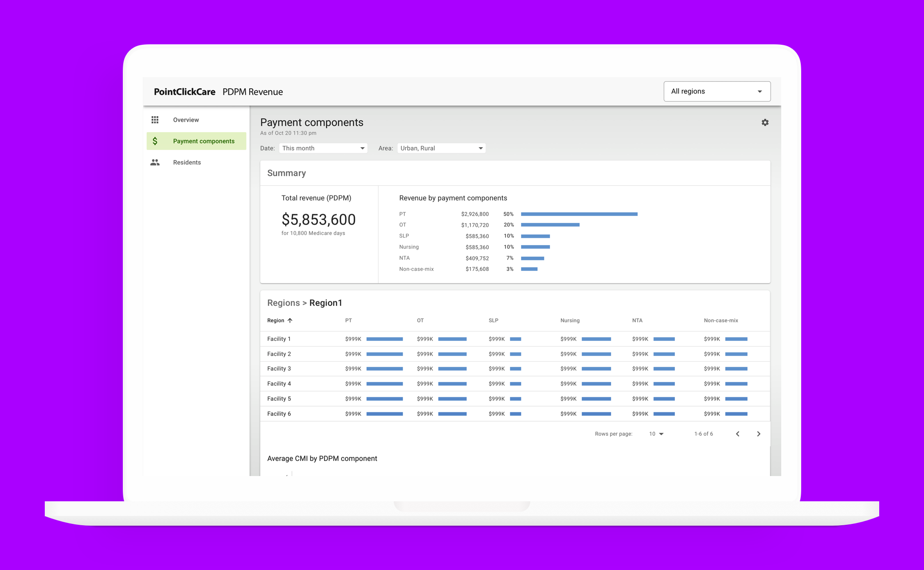
Task: Click the PT 50% revenue bar in summary
Action: click(x=579, y=214)
